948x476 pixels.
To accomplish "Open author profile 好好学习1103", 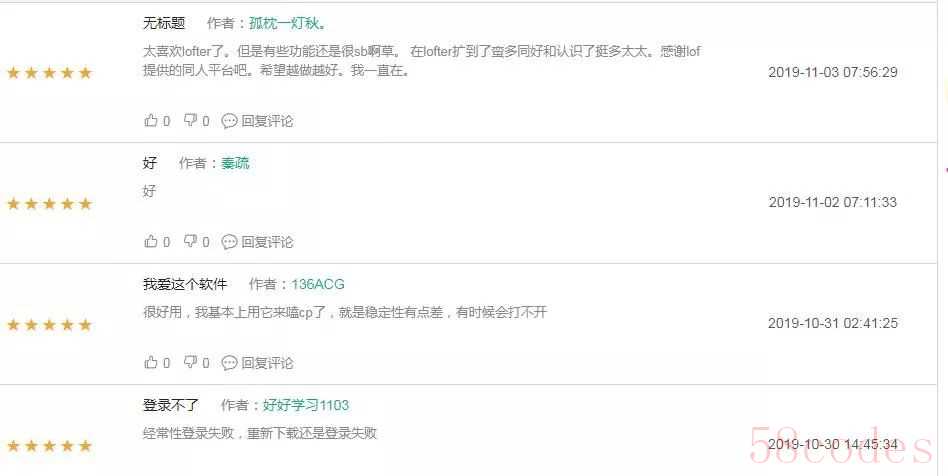I will coord(306,405).
